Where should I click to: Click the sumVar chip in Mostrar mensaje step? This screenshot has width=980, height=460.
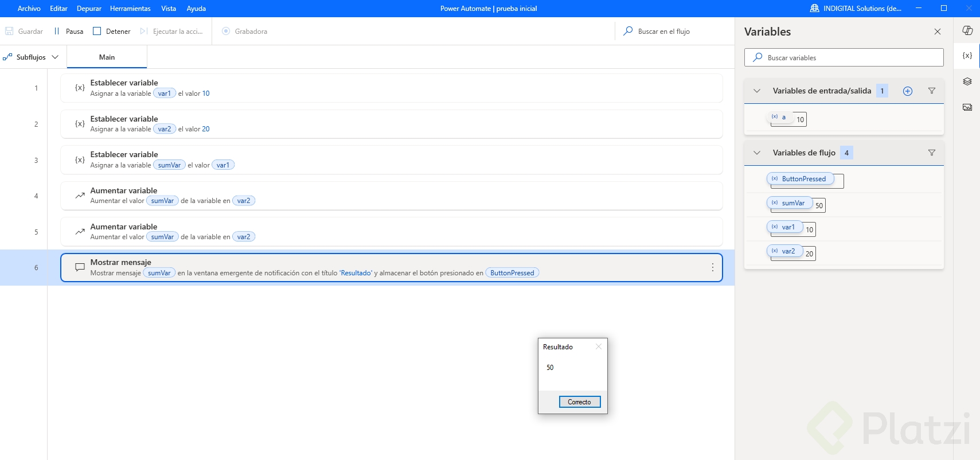[x=159, y=273]
